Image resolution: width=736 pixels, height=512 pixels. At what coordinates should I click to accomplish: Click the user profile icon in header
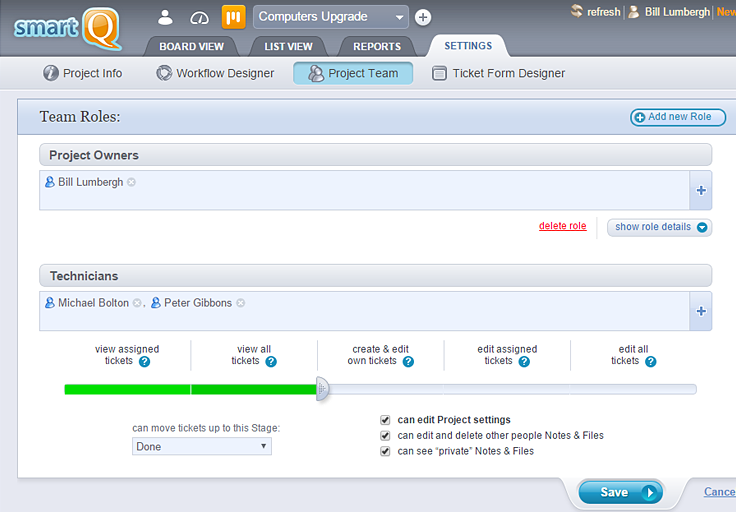tap(166, 17)
